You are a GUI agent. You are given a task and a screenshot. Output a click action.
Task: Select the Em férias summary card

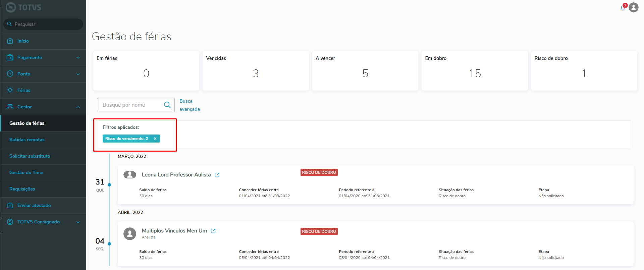click(146, 71)
